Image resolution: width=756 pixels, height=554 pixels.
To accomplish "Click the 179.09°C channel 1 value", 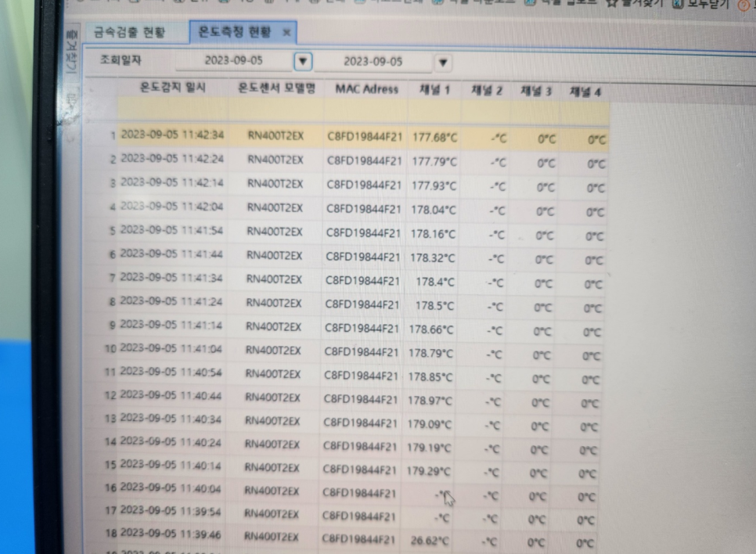I will (429, 424).
